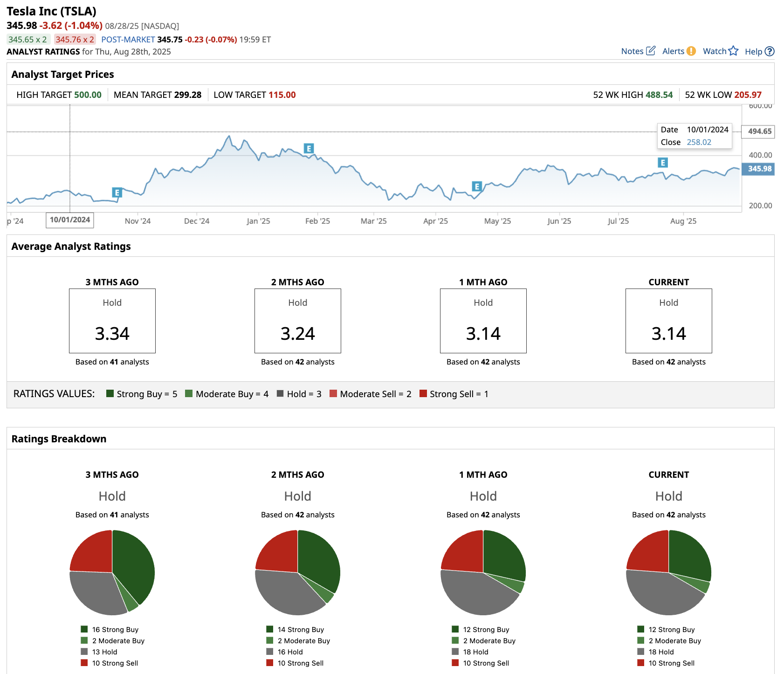Click the 13 Hold legend entry
Viewport: 784px width, 674px height.
99,652
